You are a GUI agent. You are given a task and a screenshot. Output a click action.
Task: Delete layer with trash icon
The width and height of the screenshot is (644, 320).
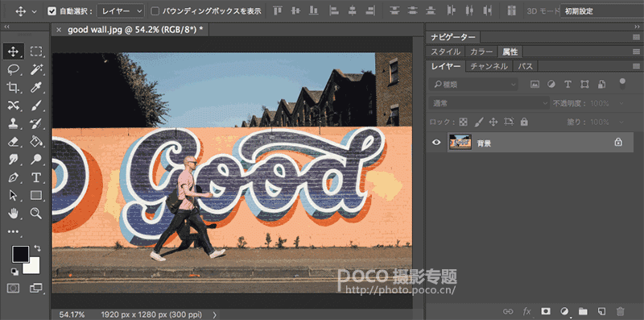pos(620,311)
